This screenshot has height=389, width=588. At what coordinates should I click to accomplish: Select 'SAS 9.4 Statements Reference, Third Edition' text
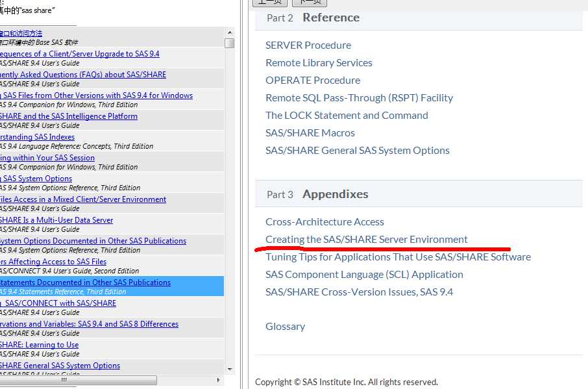[63, 292]
